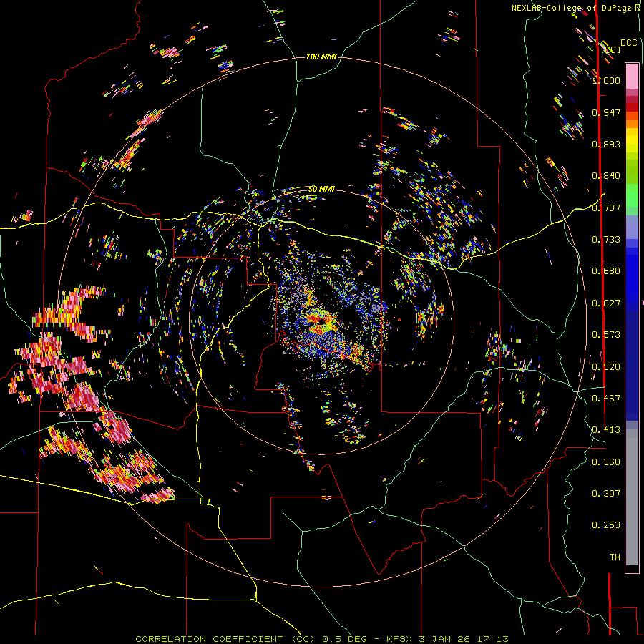Click the 0.947 scale value
644x644 pixels.
(606, 112)
